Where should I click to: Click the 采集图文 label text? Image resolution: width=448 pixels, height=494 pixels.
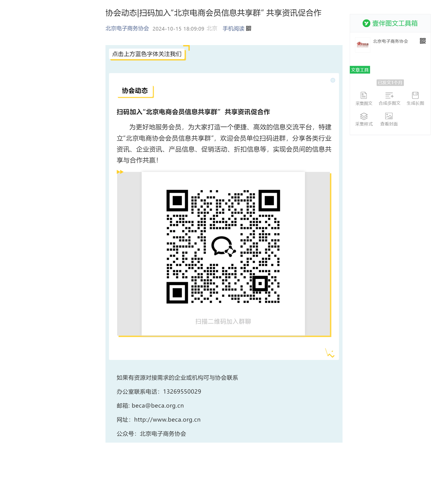coord(364,103)
